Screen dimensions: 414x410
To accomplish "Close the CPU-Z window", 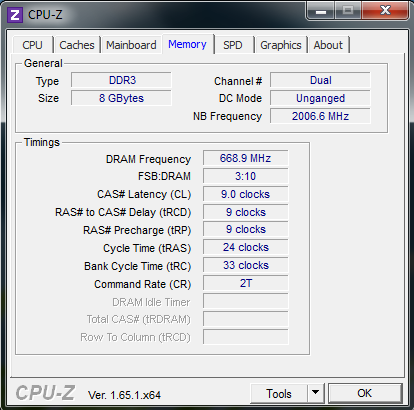I will [x=385, y=11].
